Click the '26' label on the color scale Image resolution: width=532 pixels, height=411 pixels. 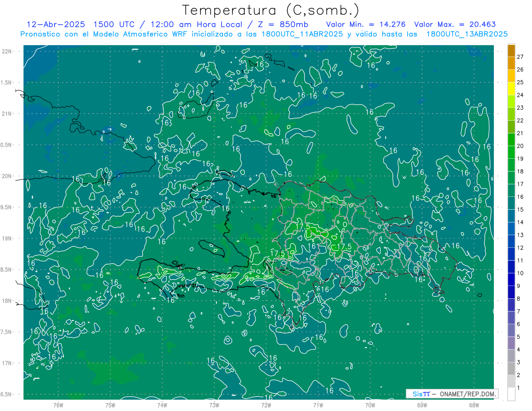coord(520,69)
